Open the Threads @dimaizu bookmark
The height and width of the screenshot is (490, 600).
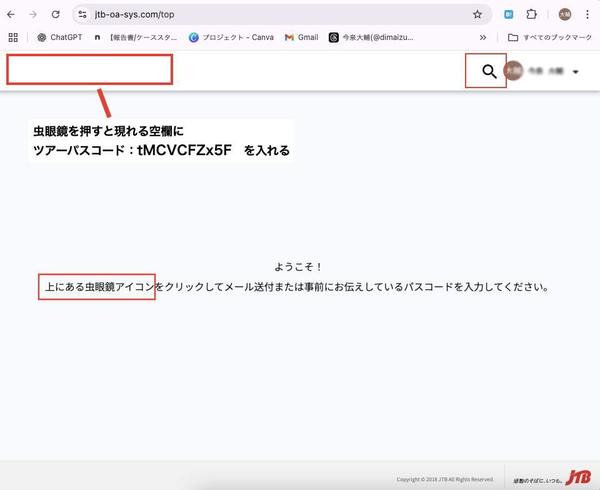[371, 37]
